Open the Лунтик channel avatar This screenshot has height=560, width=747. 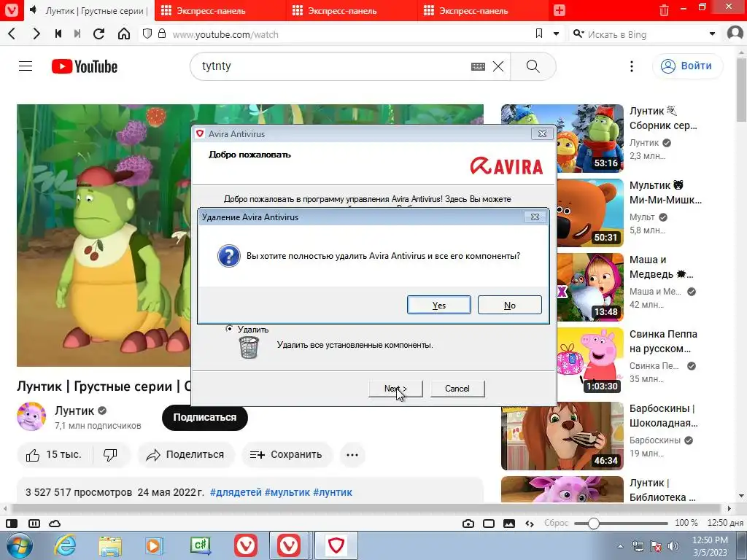[x=31, y=416]
